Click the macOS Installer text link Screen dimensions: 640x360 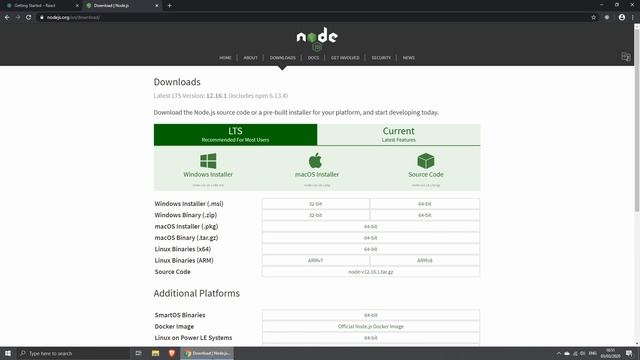click(x=317, y=174)
